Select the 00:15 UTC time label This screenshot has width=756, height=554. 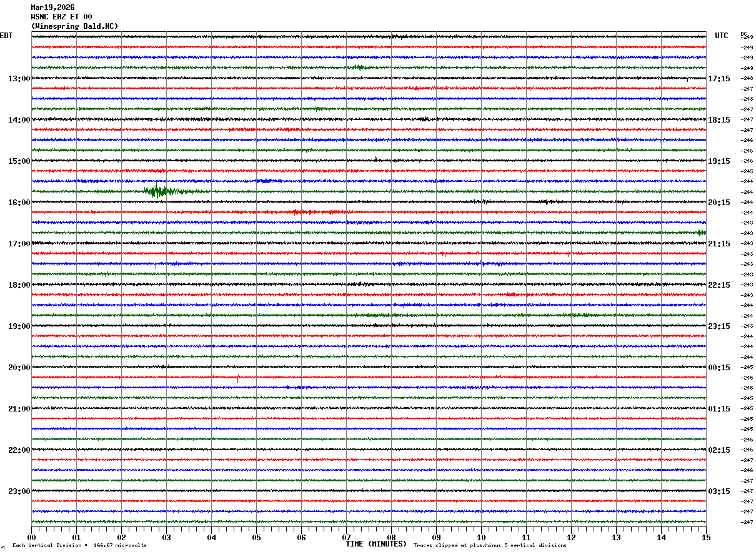tap(719, 367)
